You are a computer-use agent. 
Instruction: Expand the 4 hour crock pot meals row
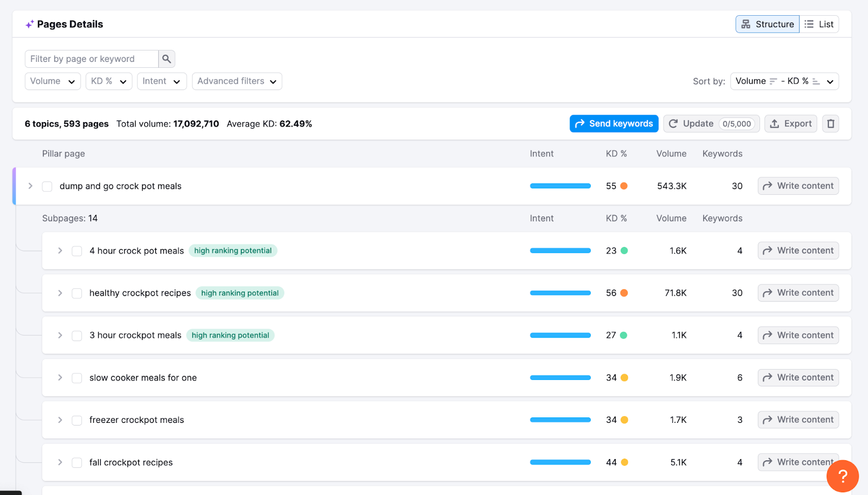pyautogui.click(x=60, y=251)
